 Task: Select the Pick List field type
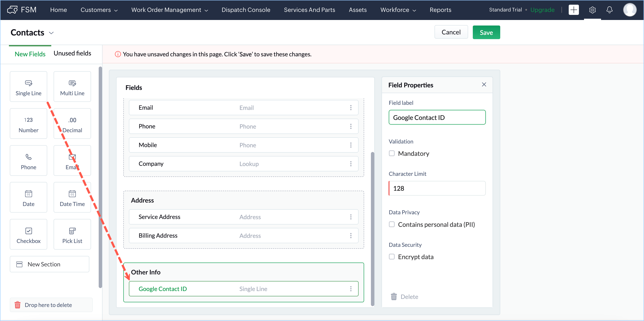(x=72, y=234)
